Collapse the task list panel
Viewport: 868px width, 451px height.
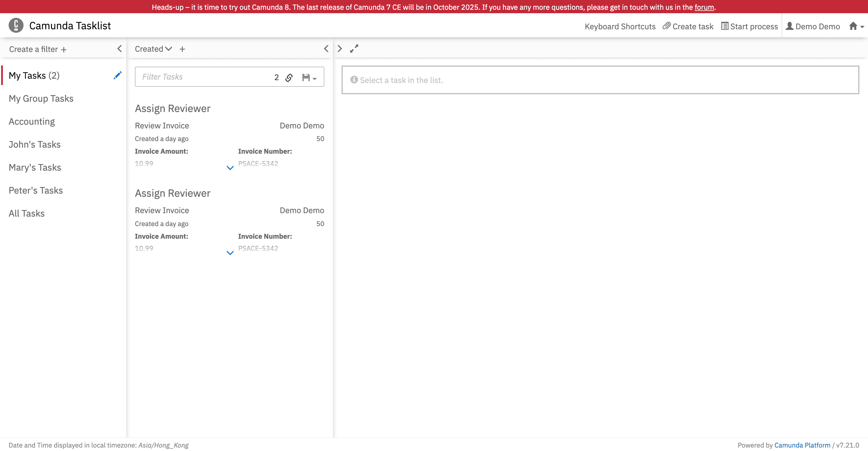click(326, 49)
